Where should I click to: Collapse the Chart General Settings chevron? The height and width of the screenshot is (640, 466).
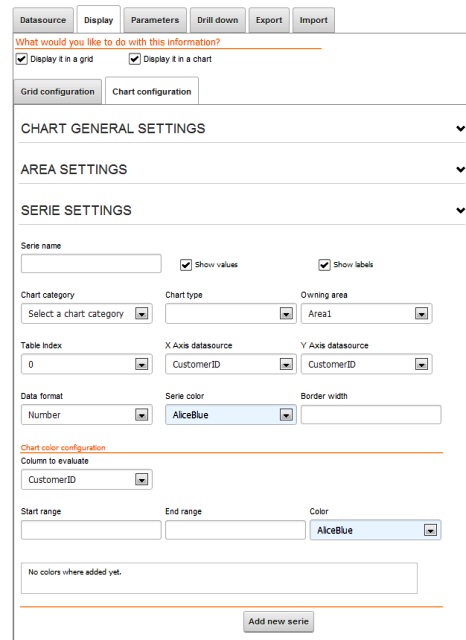coord(461,129)
